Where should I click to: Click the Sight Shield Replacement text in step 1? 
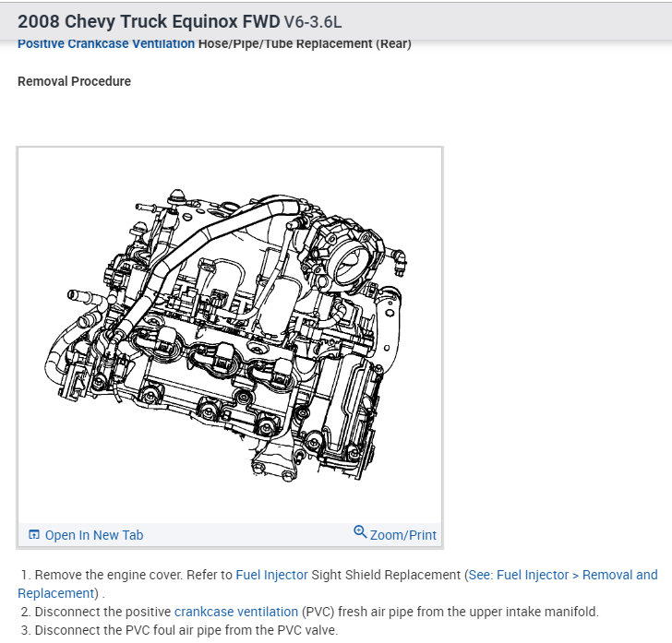(x=386, y=575)
